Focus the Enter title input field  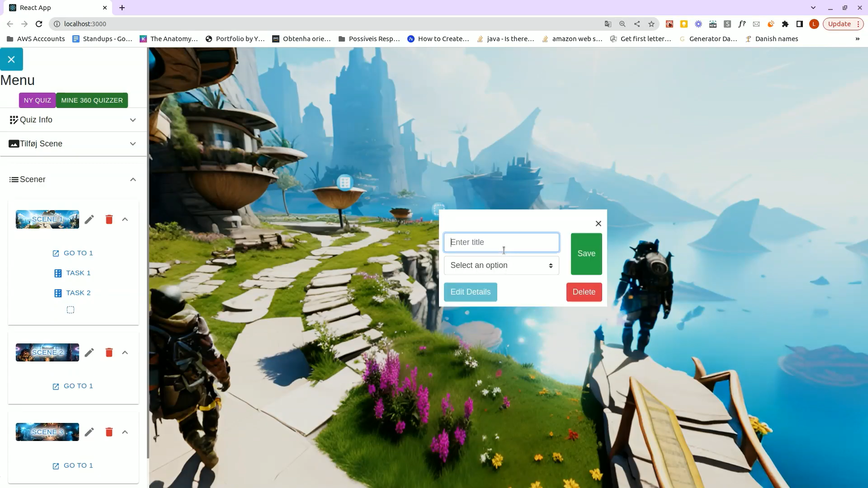pyautogui.click(x=501, y=243)
